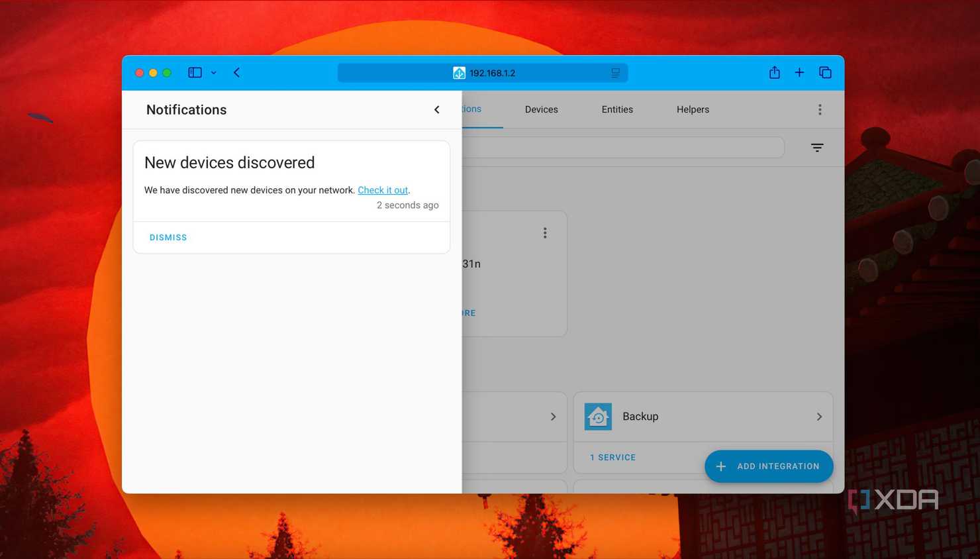Open a new Safari tab
Image resolution: width=980 pixels, height=559 pixels.
tap(799, 72)
